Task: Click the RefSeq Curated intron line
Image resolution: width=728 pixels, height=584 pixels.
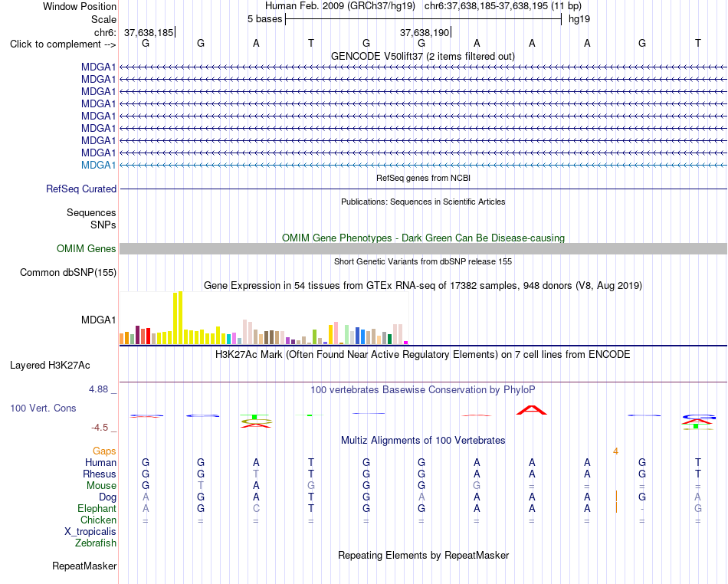Action: point(424,189)
